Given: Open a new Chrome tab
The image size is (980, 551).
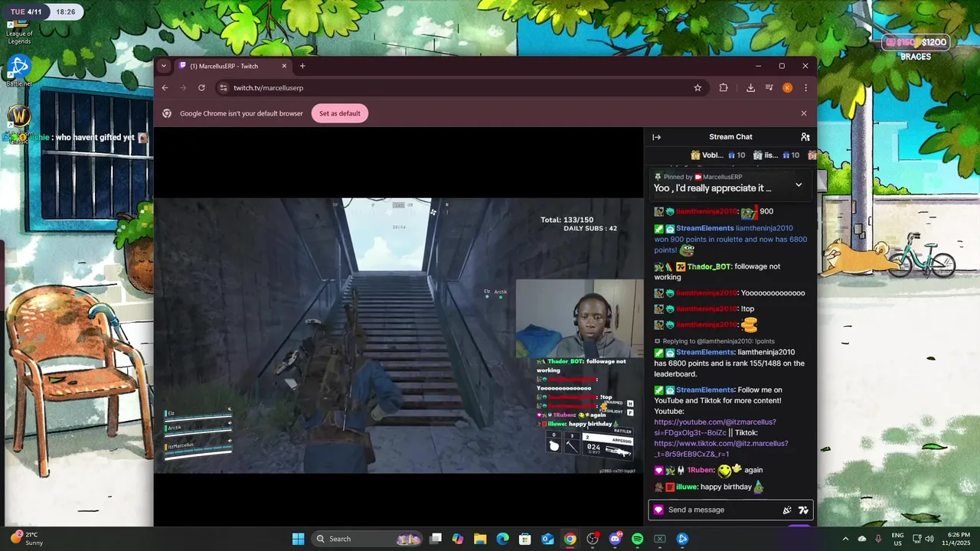Looking at the screenshot, I should [302, 66].
